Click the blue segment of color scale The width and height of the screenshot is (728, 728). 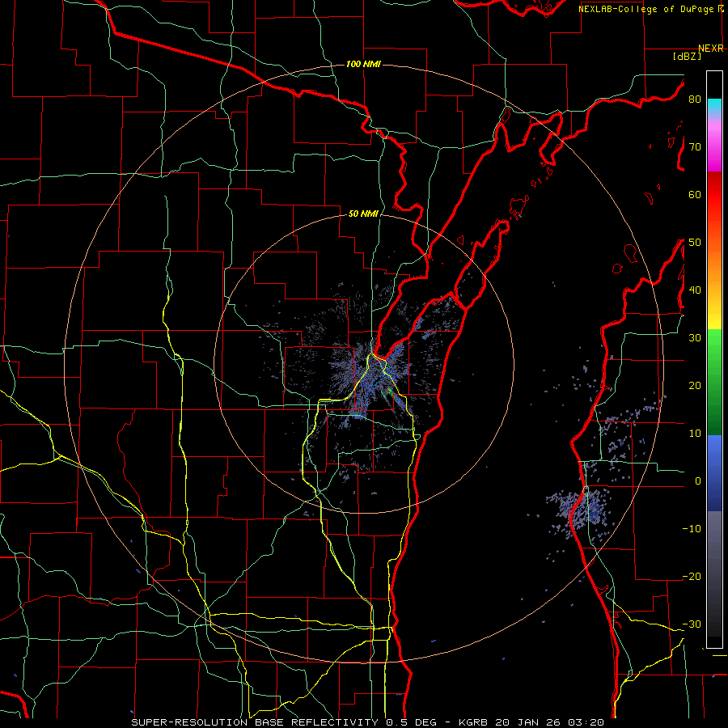pyautogui.click(x=714, y=472)
